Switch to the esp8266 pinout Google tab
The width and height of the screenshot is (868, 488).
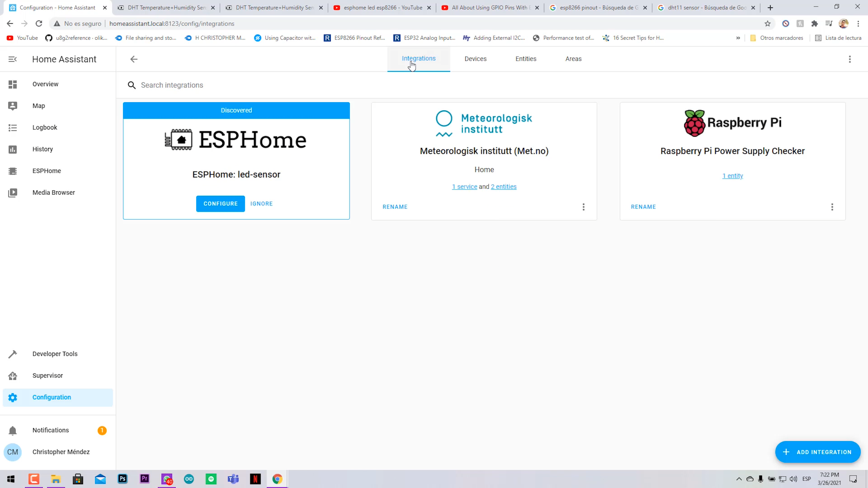(x=598, y=8)
